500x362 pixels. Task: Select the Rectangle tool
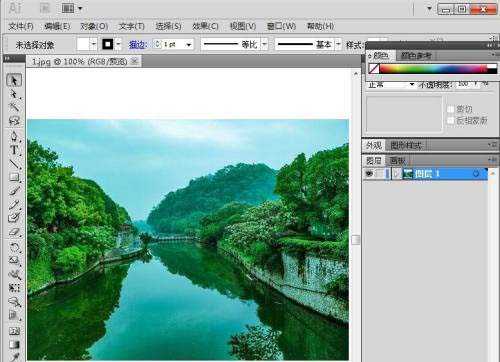click(14, 177)
